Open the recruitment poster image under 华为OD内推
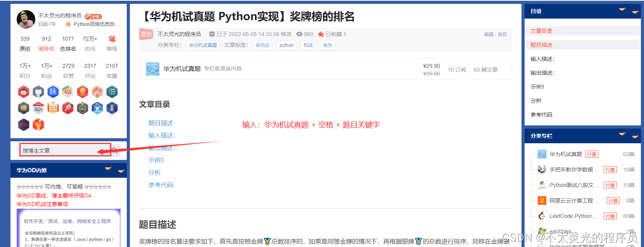The height and width of the screenshot is (247, 644). (x=69, y=228)
